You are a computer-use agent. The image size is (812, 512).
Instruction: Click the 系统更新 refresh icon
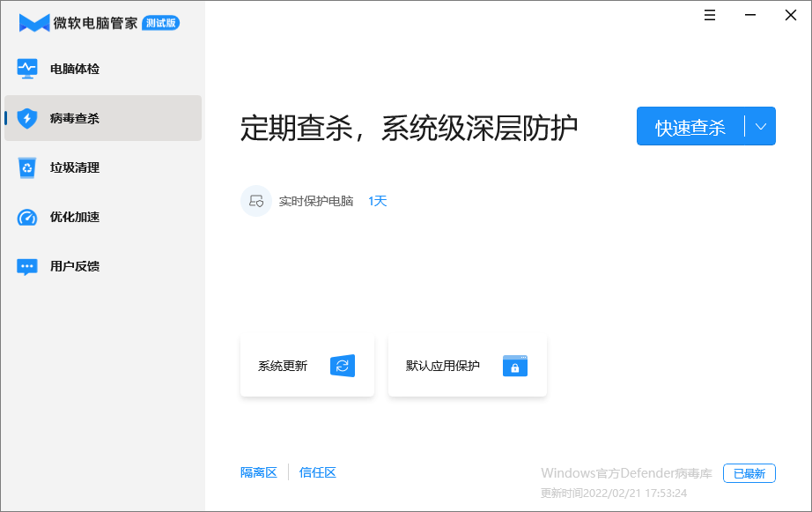click(x=343, y=366)
